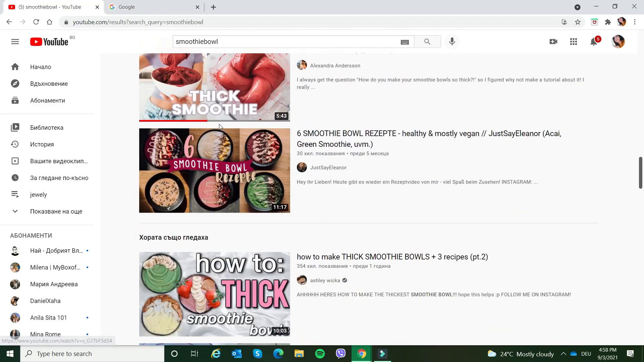
Task: Open the JustSayEleanor channel link
Action: [x=328, y=168]
